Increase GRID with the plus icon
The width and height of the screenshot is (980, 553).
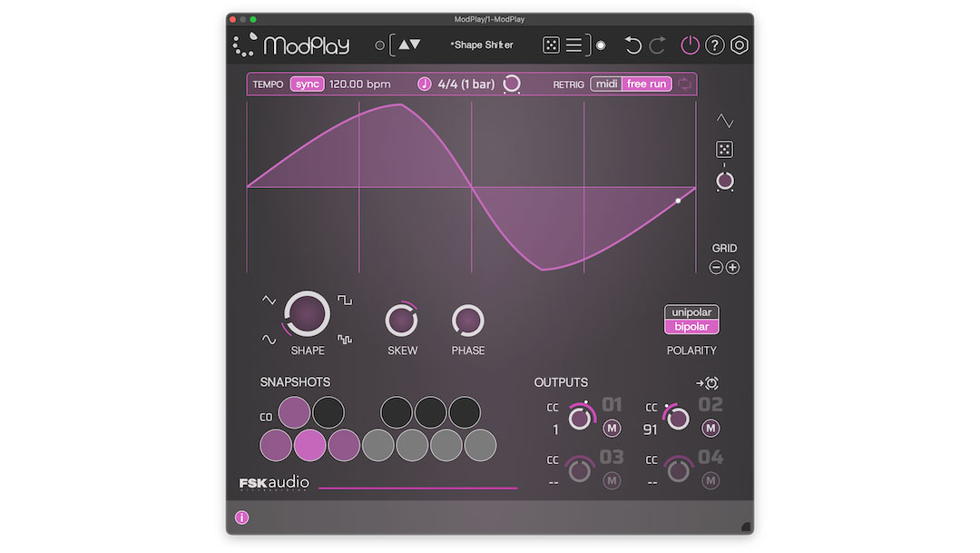coord(732,267)
